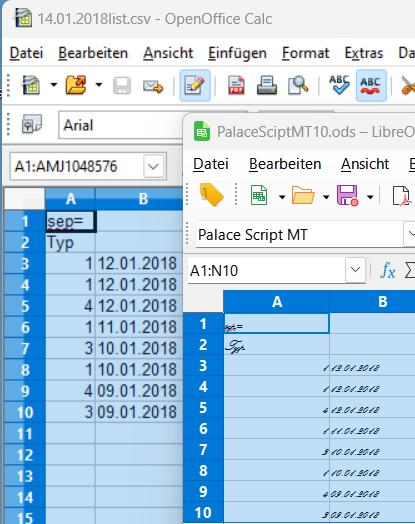Viewport: 415px width, 524px height.
Task: Expand the Open dropdown arrow in LibreOffice
Action: coord(326,197)
